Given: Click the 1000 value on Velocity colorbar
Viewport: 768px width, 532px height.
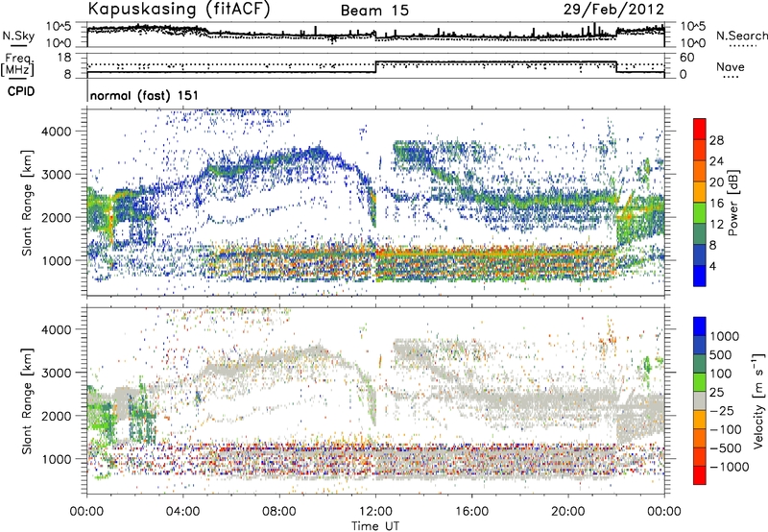Looking at the screenshot, I should (725, 336).
